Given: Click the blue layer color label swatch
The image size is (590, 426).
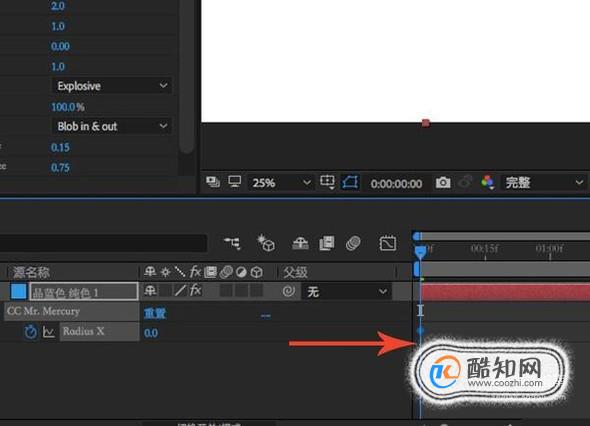Looking at the screenshot, I should pyautogui.click(x=18, y=291).
